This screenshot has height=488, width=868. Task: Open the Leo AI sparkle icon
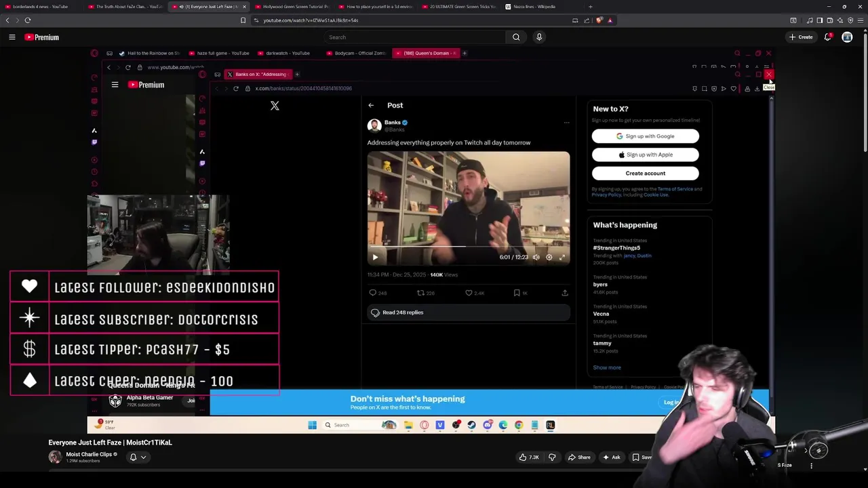840,20
